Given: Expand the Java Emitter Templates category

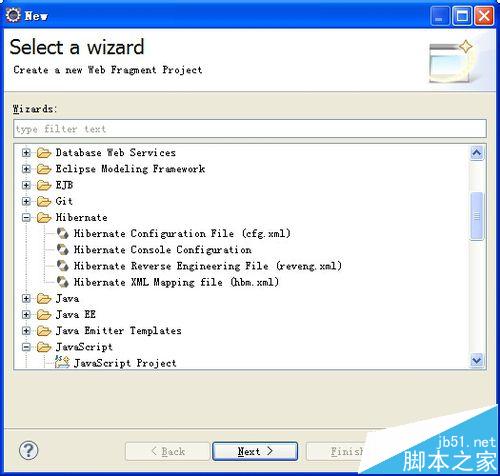Looking at the screenshot, I should pos(26,331).
